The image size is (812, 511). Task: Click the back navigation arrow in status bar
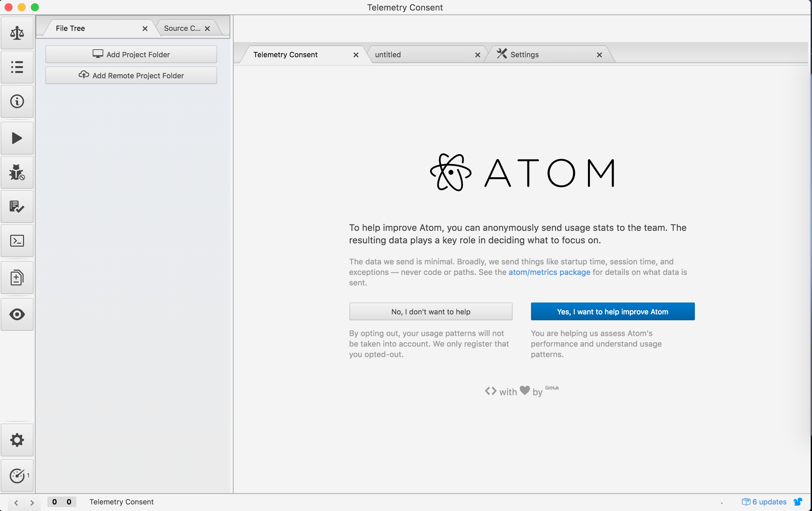pos(16,502)
